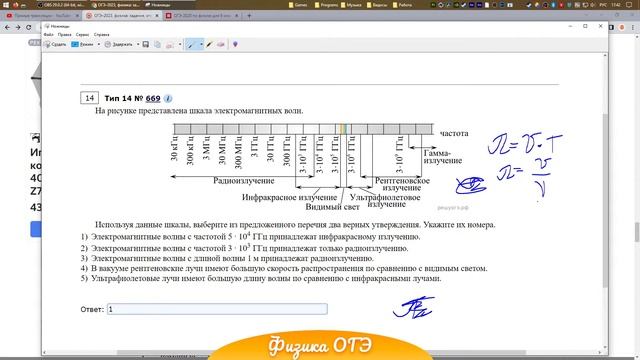Open the Файл menu
This screenshot has width=640, height=360.
[49, 35]
